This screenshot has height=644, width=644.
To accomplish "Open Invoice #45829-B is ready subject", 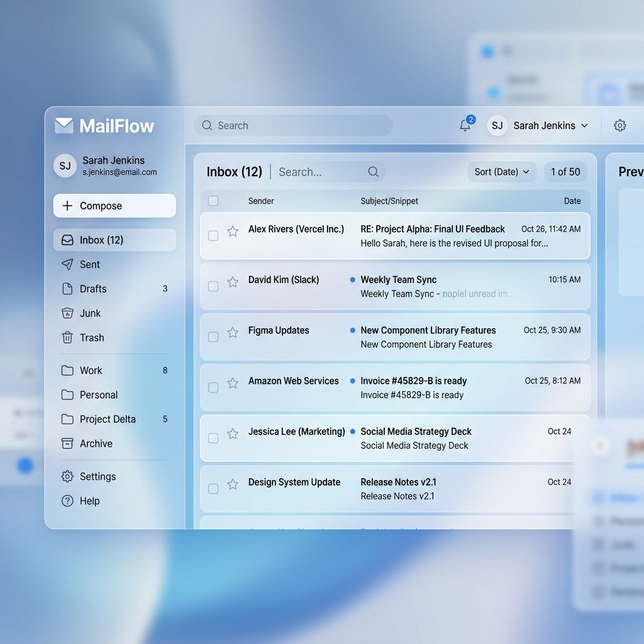I will pos(414,380).
